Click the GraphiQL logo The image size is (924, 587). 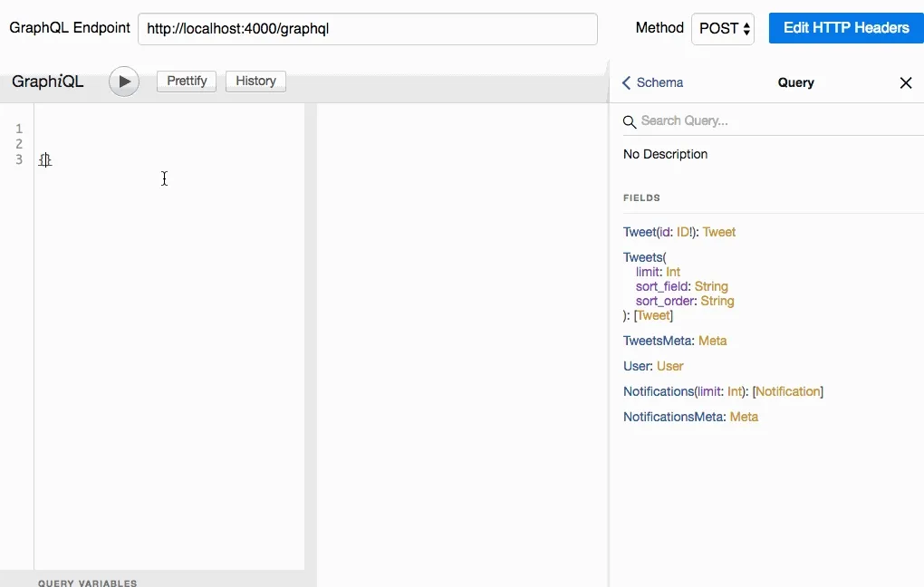pyautogui.click(x=47, y=82)
